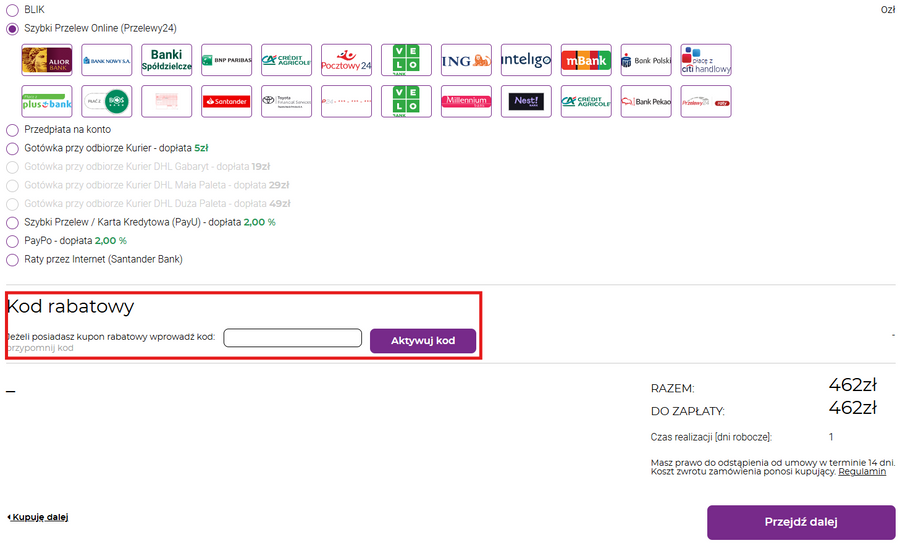Image resolution: width=900 pixels, height=543 pixels.
Task: Choose the Bank Pekao logo
Action: 646,101
